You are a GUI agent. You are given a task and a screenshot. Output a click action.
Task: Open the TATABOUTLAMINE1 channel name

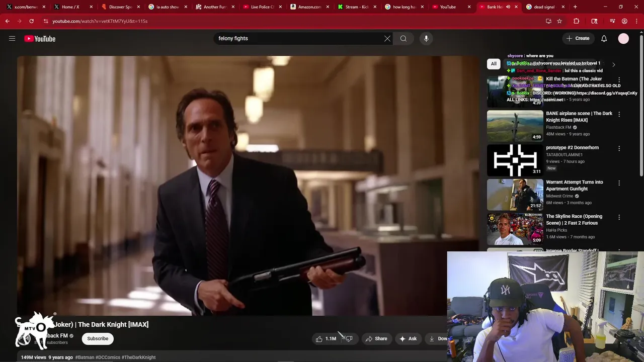pyautogui.click(x=564, y=155)
